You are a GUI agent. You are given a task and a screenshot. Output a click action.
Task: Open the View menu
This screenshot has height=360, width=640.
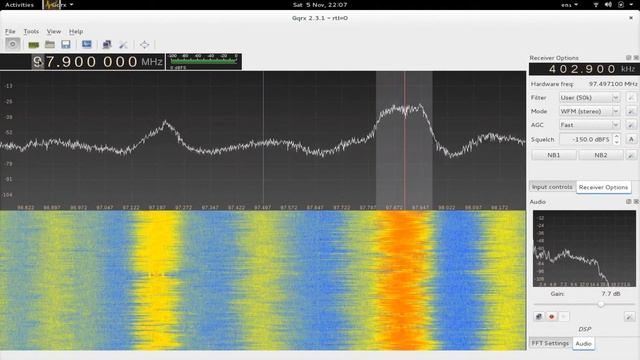click(53, 31)
